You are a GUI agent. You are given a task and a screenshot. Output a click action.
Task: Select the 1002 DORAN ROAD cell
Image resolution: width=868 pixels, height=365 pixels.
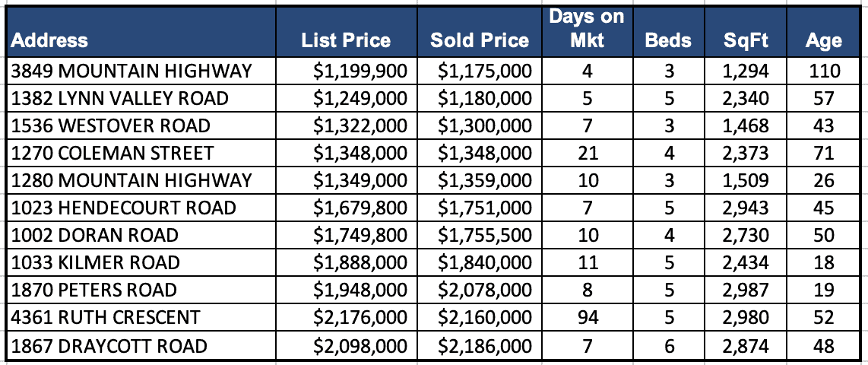click(x=95, y=235)
